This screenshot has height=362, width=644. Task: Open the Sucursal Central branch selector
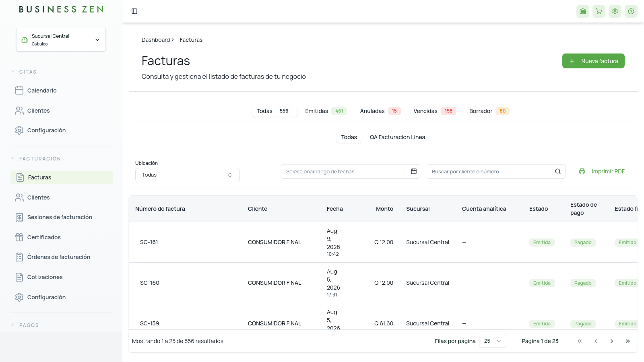pos(61,39)
